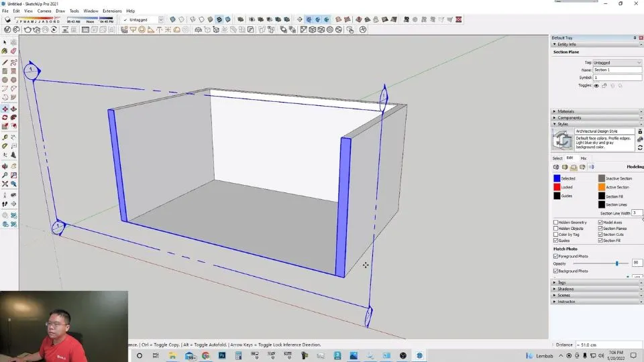Activate the Orbit tool
The width and height of the screenshot is (644, 362).
(x=5, y=166)
